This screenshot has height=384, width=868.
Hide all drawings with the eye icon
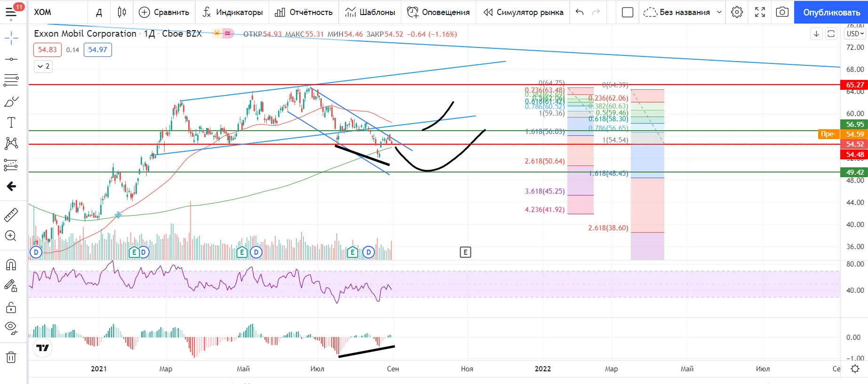pos(11,328)
